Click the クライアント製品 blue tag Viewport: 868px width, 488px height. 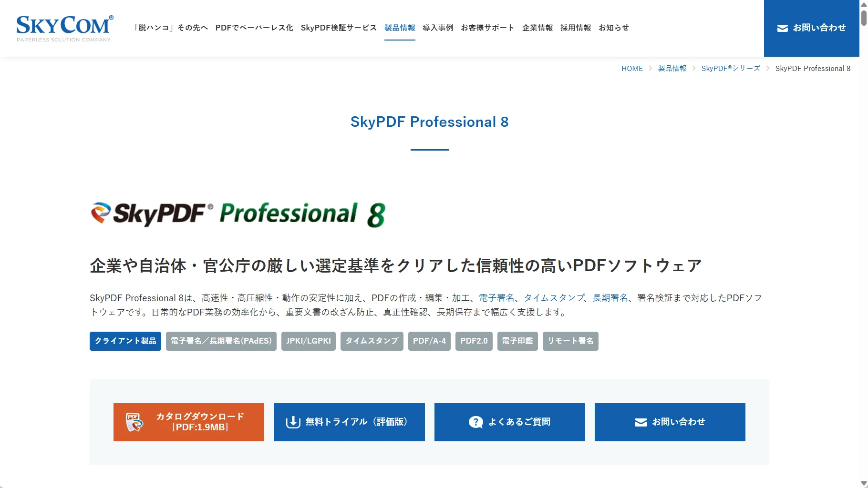point(125,341)
